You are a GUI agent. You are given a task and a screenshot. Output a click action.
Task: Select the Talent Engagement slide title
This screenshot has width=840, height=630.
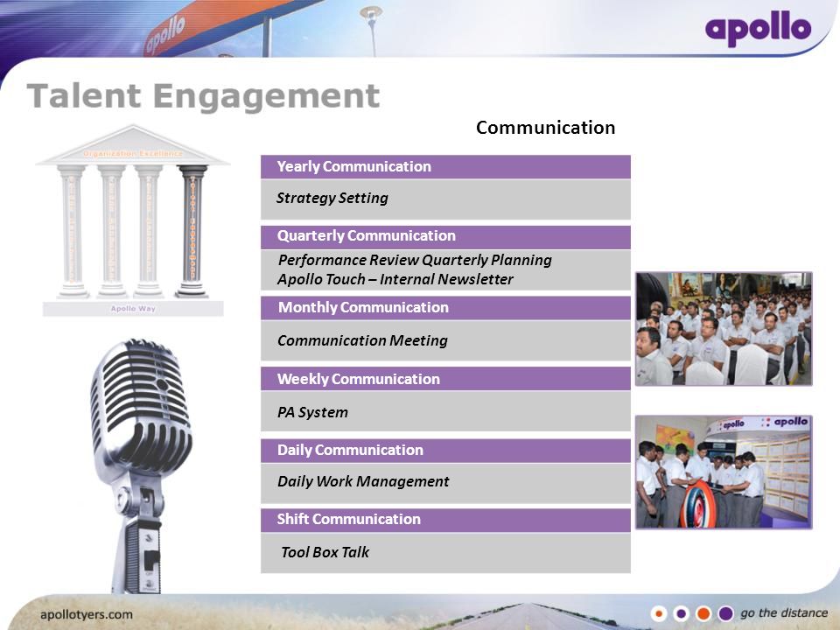[203, 96]
